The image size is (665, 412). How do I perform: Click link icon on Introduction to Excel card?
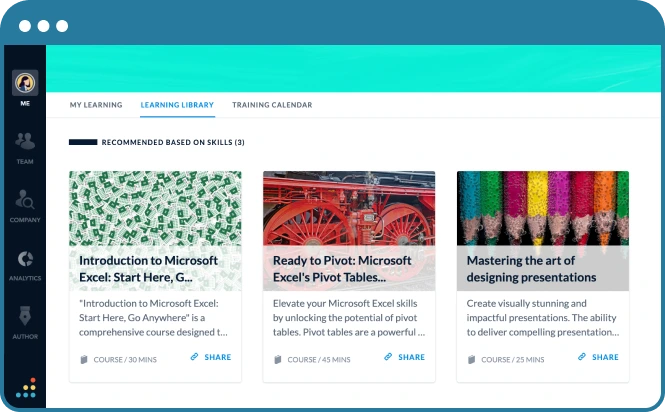point(194,357)
